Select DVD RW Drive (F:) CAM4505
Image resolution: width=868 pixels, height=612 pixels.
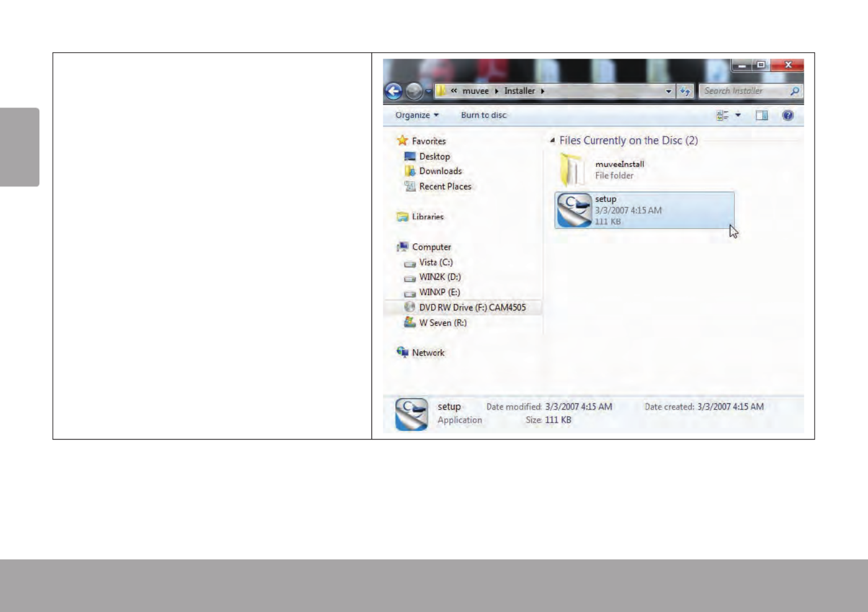point(472,308)
